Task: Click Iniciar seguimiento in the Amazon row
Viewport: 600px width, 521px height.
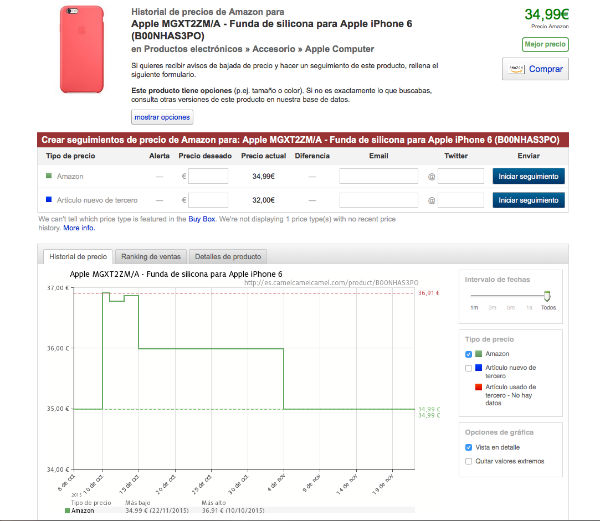Action: [528, 176]
